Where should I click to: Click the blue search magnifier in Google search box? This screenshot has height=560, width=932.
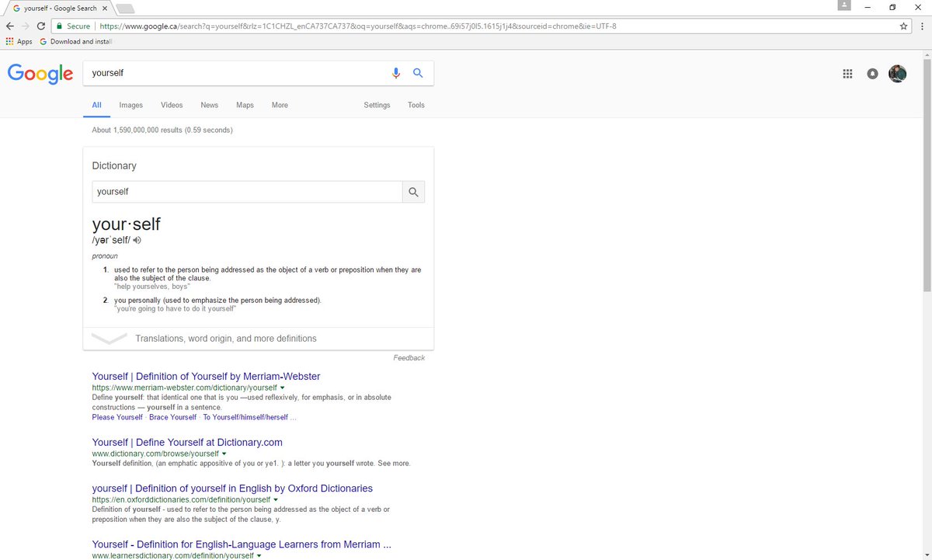pos(418,73)
